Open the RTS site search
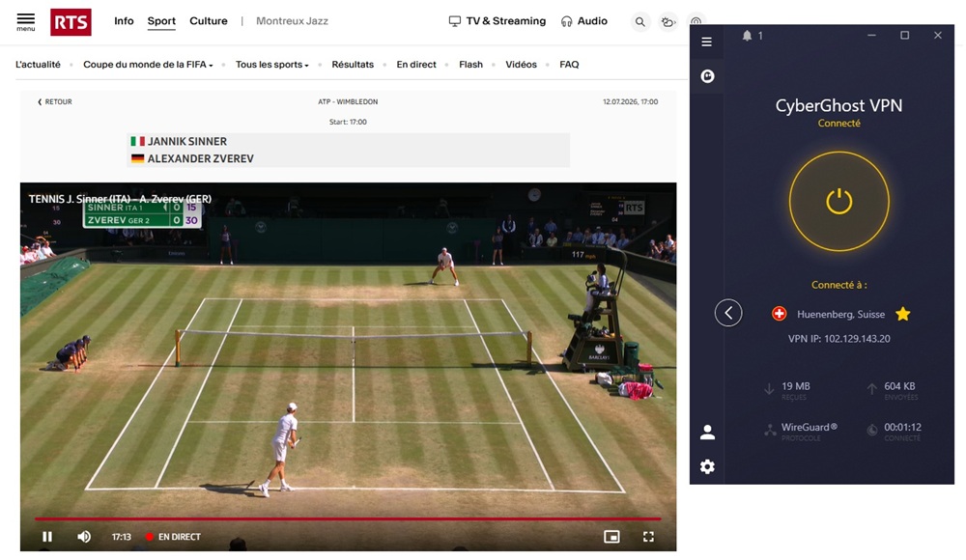 pyautogui.click(x=640, y=22)
